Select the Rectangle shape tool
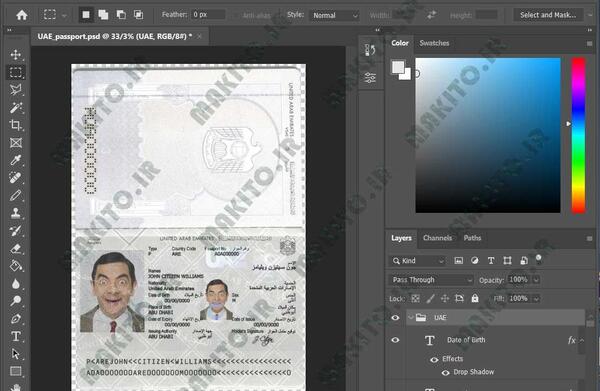600x391 pixels. (16, 371)
